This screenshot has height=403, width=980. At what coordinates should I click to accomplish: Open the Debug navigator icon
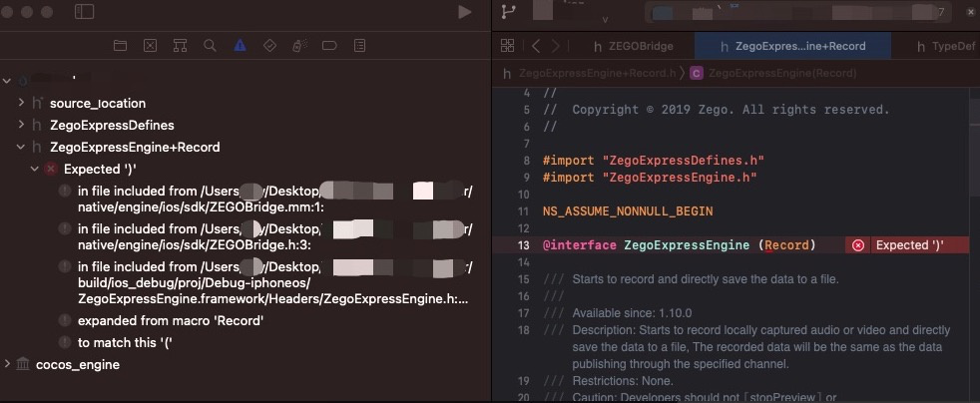299,45
